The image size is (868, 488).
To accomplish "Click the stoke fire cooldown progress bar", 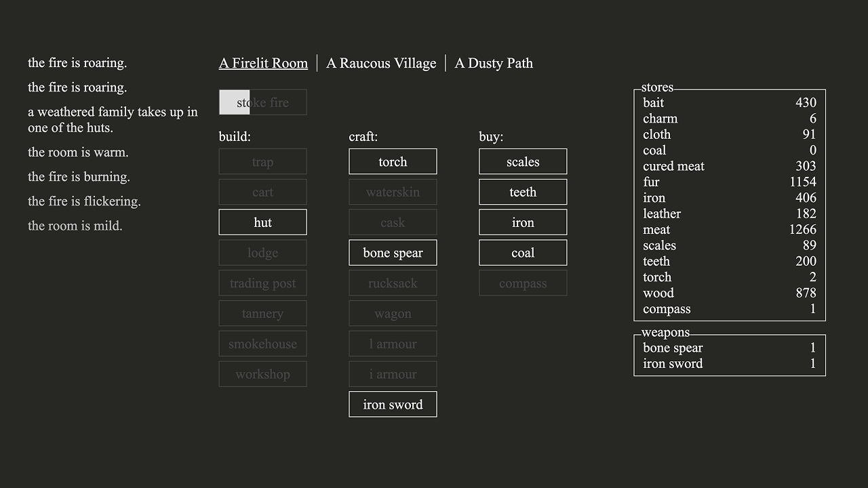I will [262, 102].
